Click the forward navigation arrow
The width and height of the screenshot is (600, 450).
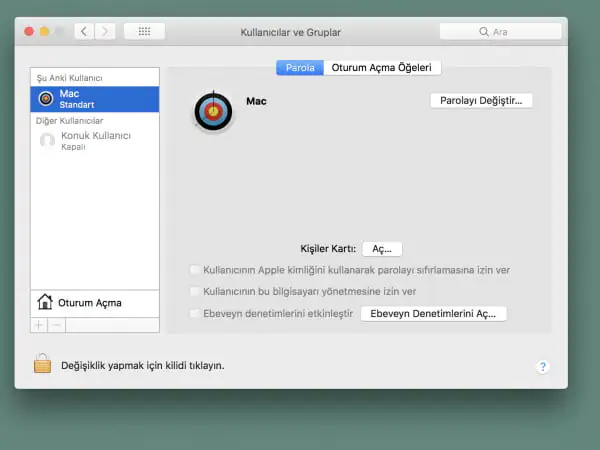(105, 31)
